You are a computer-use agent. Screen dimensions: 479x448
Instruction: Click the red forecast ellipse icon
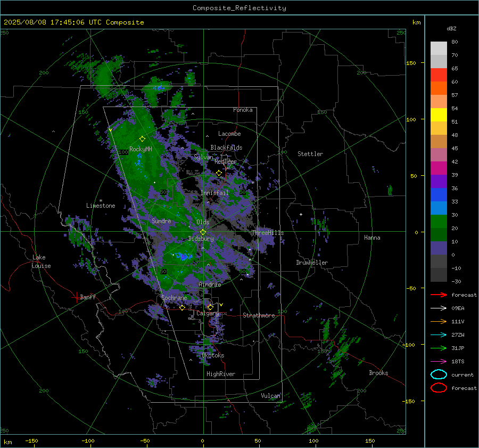(439, 388)
